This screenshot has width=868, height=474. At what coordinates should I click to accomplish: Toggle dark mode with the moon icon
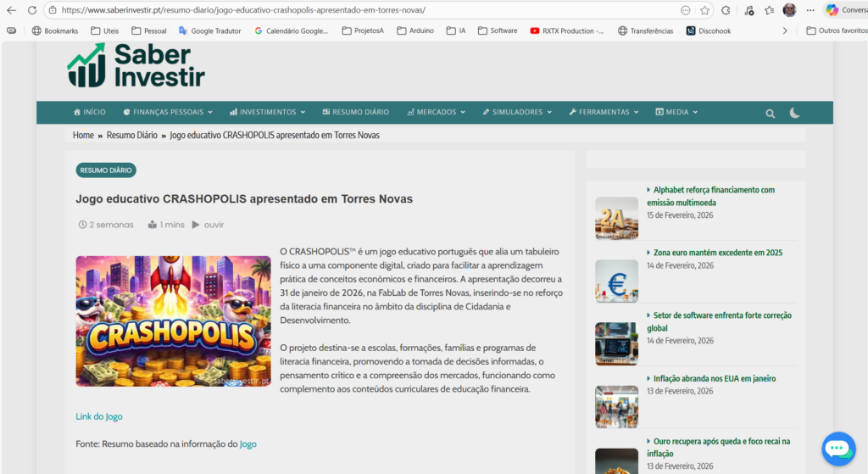795,113
